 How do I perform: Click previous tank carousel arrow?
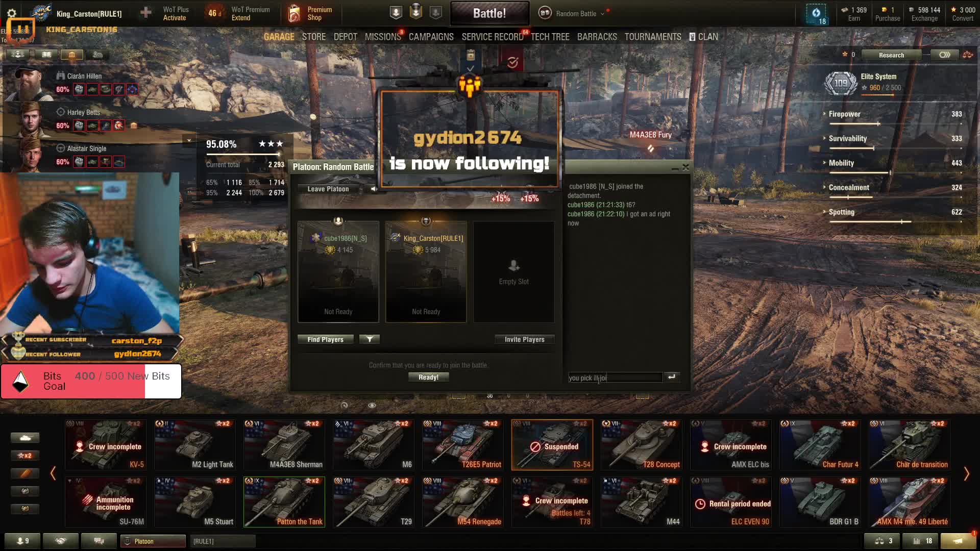(x=53, y=474)
